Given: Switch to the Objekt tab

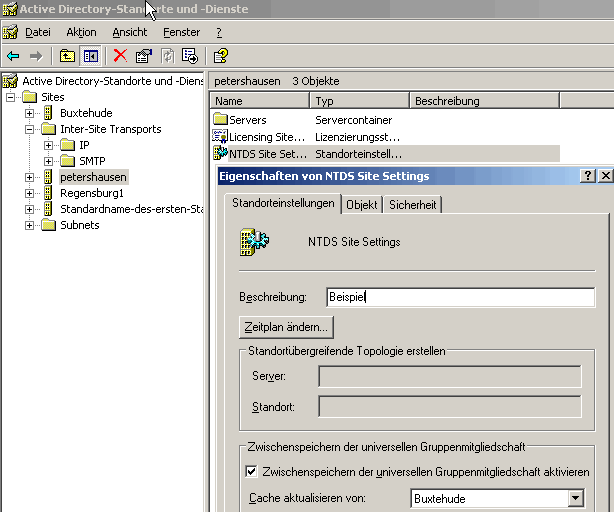Looking at the screenshot, I should coord(361,205).
